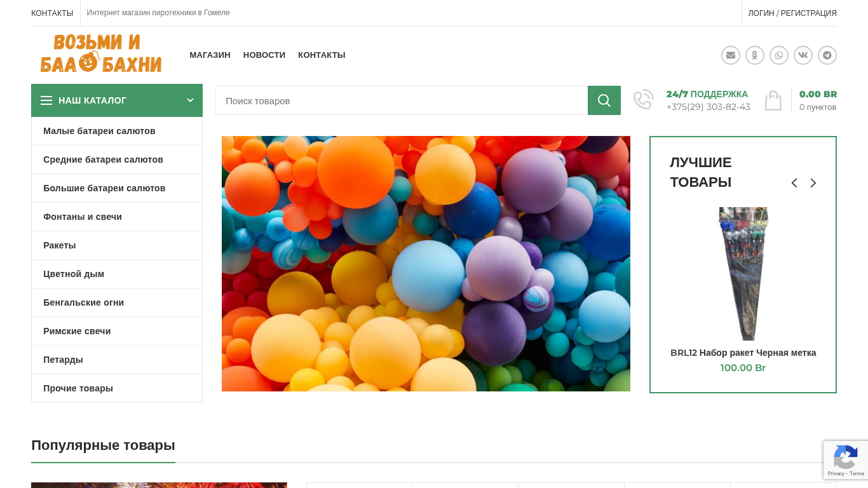Select the Бенгальские огни category
The width and height of the screenshot is (868, 488).
tap(117, 302)
